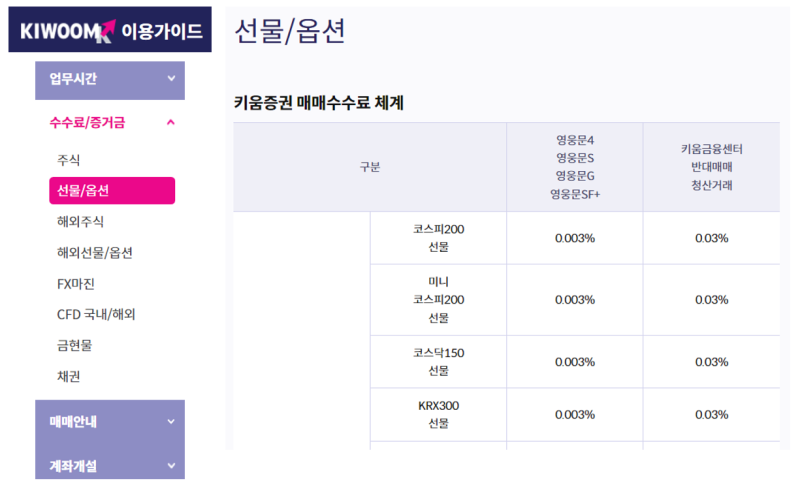The height and width of the screenshot is (487, 800).
Task: Click the 코스피200 선물 table row label
Action: pyautogui.click(x=438, y=238)
